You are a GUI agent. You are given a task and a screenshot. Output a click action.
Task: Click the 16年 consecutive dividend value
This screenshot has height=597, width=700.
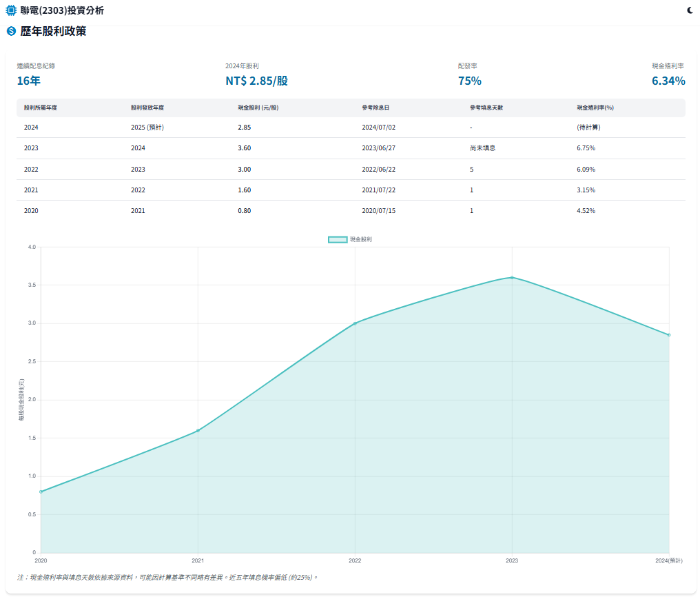point(28,81)
